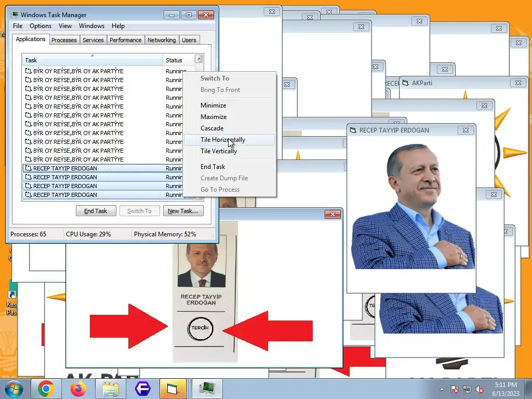Close the RECEP TAYYIP ERDOGAN photo window
The height and width of the screenshot is (399, 532).
465,130
